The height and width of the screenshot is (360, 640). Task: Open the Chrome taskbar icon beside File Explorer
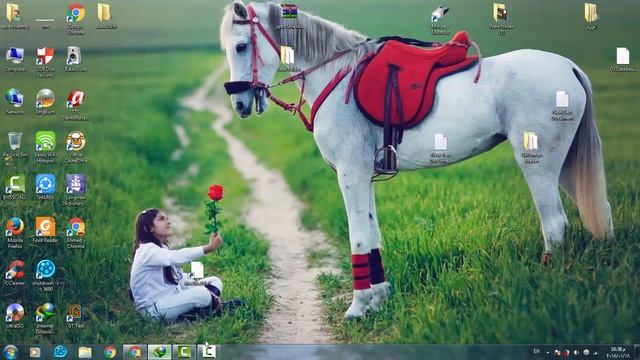110,352
